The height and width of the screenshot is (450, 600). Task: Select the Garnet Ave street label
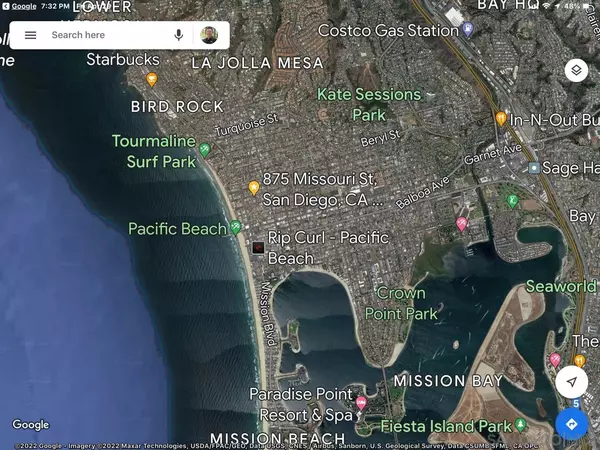[x=492, y=153]
